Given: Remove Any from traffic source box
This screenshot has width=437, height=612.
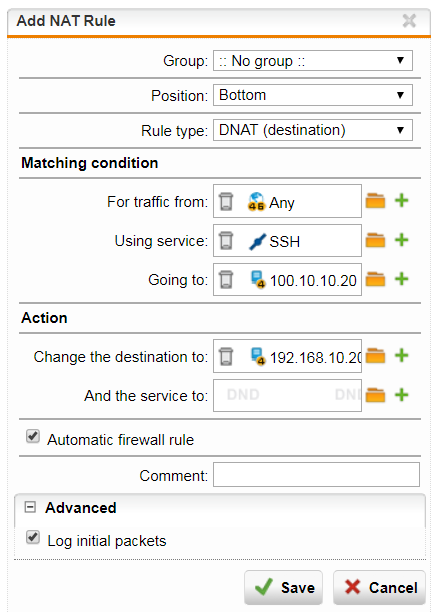Looking at the screenshot, I should click(226, 201).
